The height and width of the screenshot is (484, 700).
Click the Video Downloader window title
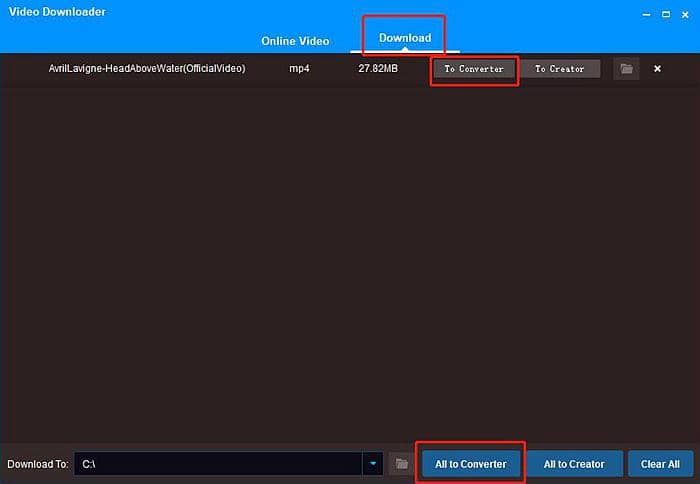pos(56,12)
